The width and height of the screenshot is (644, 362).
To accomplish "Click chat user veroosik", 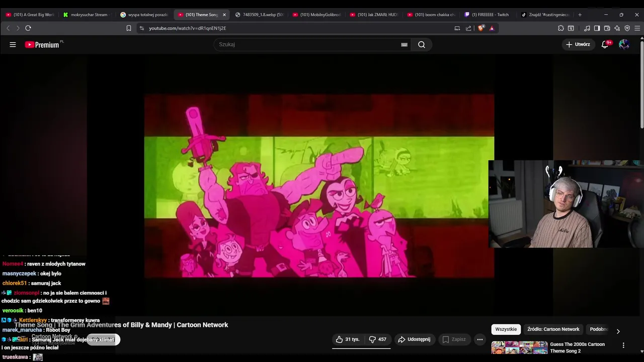I will coord(13,311).
